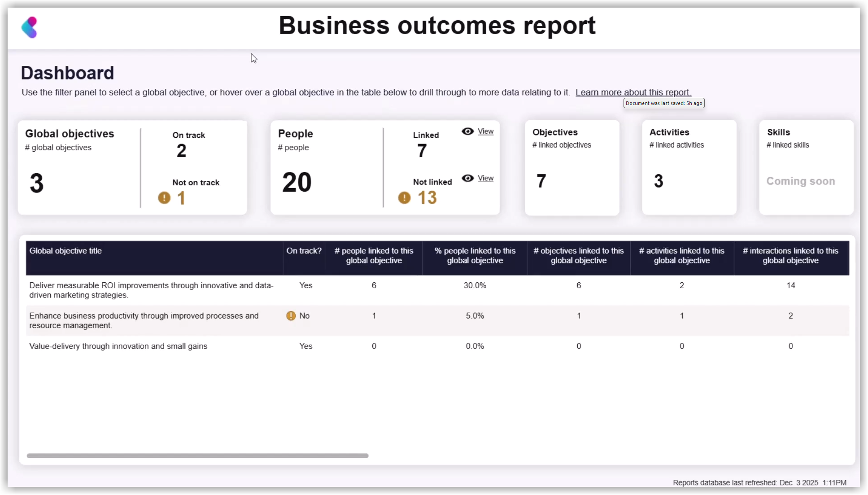The image size is (868, 495).
Task: Select the Dashboard heading
Action: [67, 73]
